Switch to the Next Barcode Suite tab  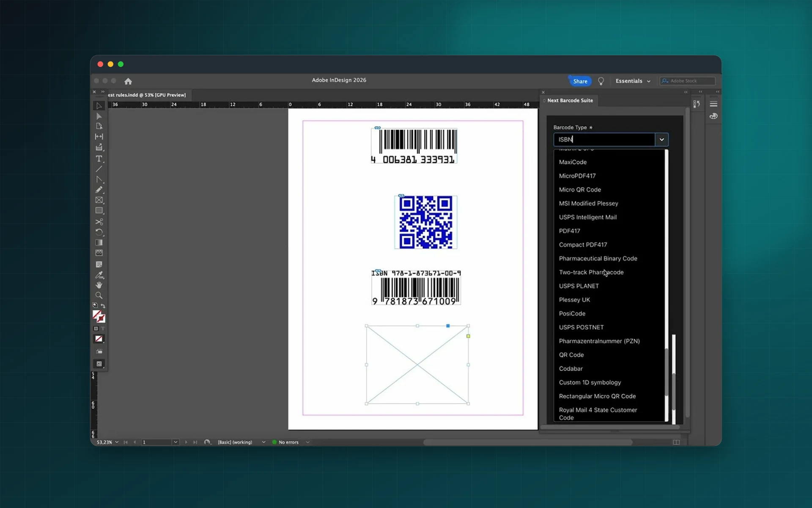[x=570, y=100]
